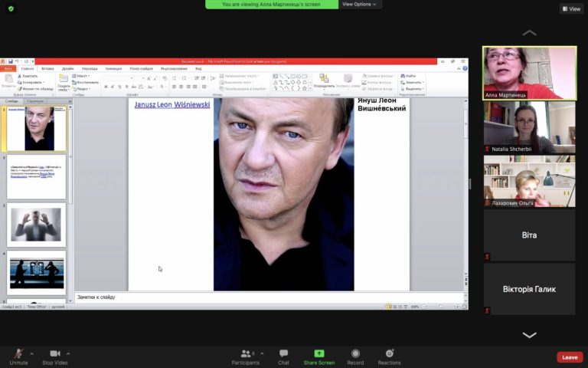Open the Participants panel
This screenshot has height=368, width=588.
pos(246,357)
